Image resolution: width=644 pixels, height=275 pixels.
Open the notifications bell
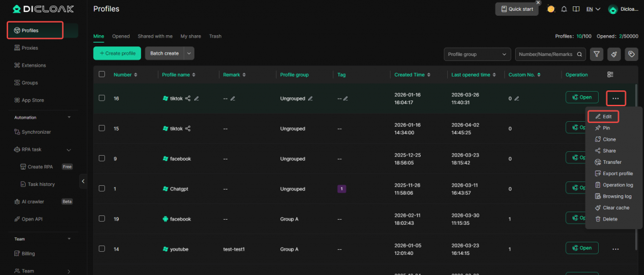pos(564,9)
